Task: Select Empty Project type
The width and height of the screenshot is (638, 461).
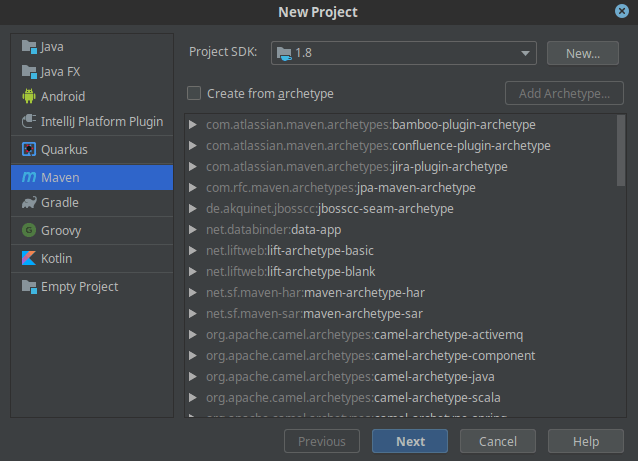Action: pyautogui.click(x=92, y=286)
